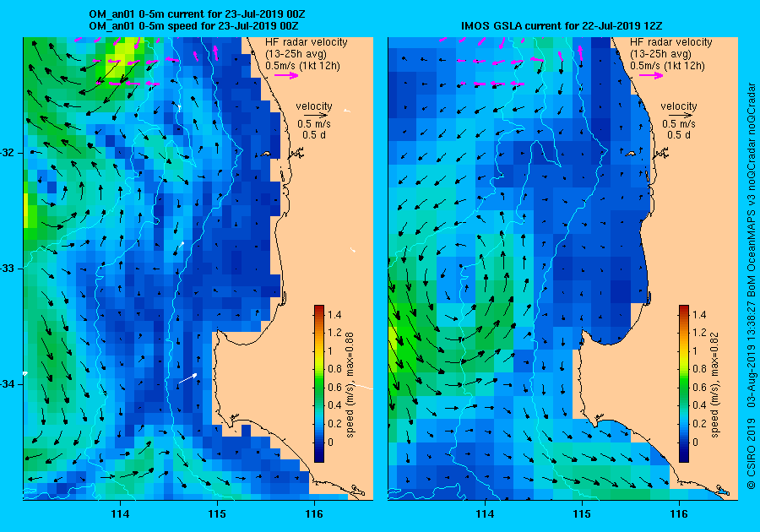Click the 114 longitude label under right map
This screenshot has height=532, width=760.
pos(486,514)
